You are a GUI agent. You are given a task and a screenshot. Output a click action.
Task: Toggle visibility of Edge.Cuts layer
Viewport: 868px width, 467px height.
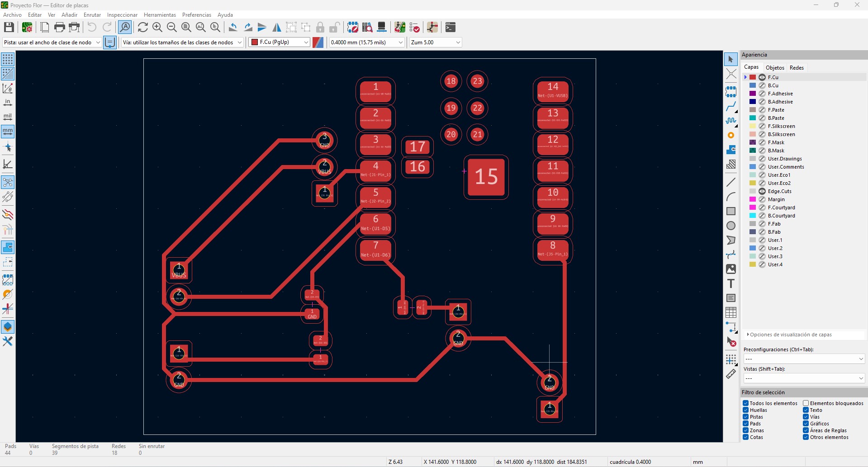(x=762, y=191)
